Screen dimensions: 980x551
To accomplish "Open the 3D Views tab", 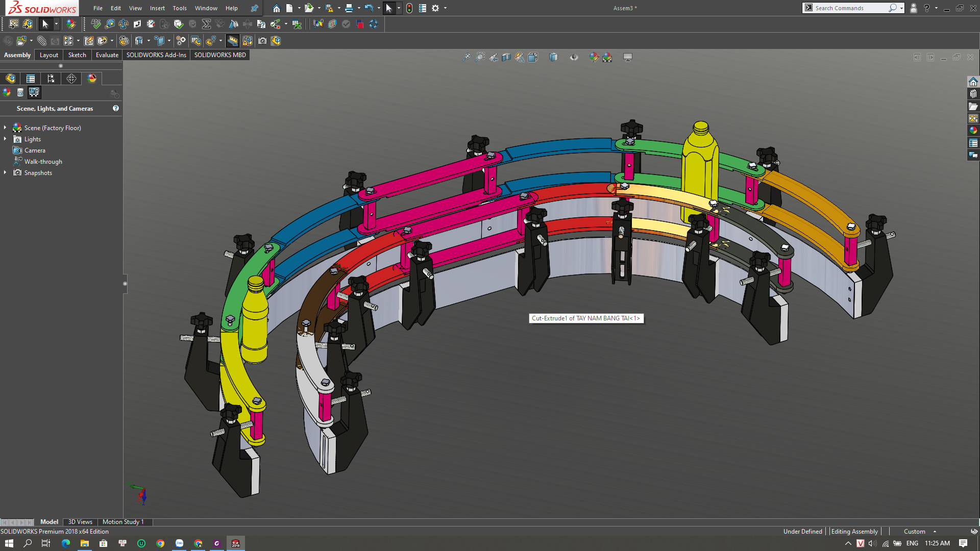I will pyautogui.click(x=80, y=522).
